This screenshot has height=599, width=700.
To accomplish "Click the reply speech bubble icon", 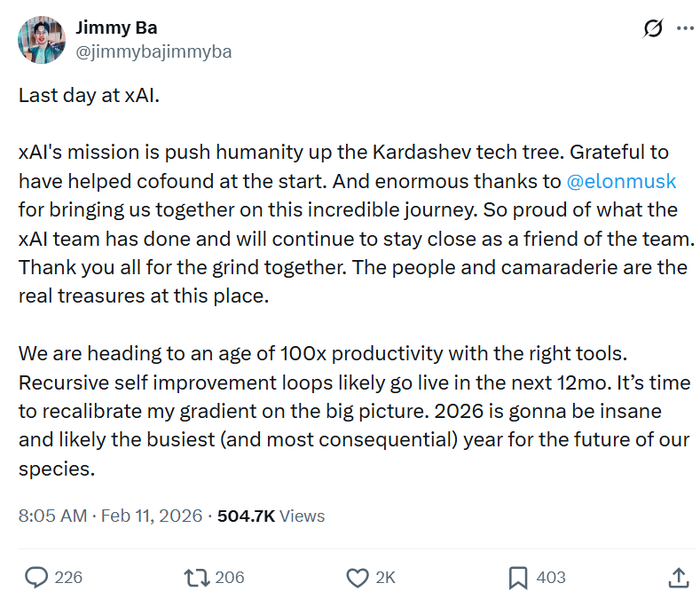I will (36, 578).
